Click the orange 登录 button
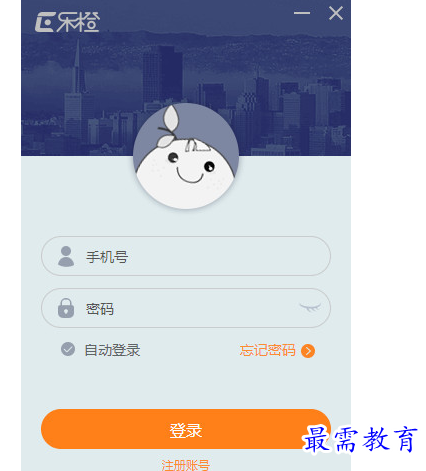 [186, 429]
